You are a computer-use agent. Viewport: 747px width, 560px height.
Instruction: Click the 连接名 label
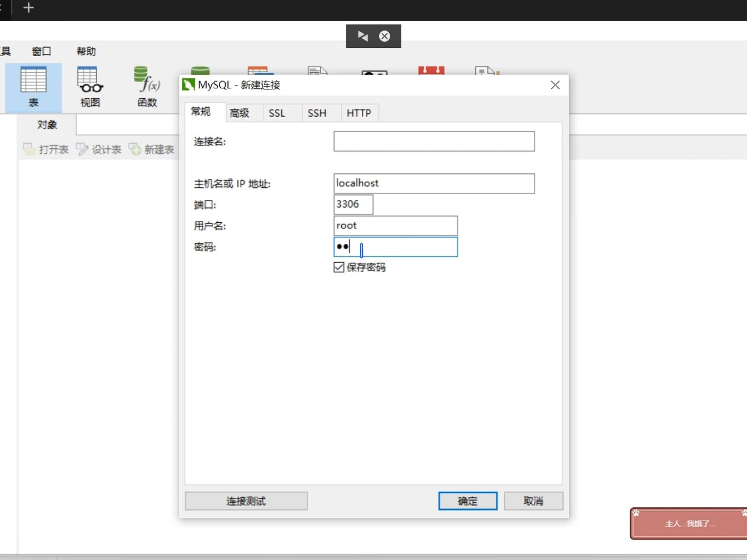[210, 142]
